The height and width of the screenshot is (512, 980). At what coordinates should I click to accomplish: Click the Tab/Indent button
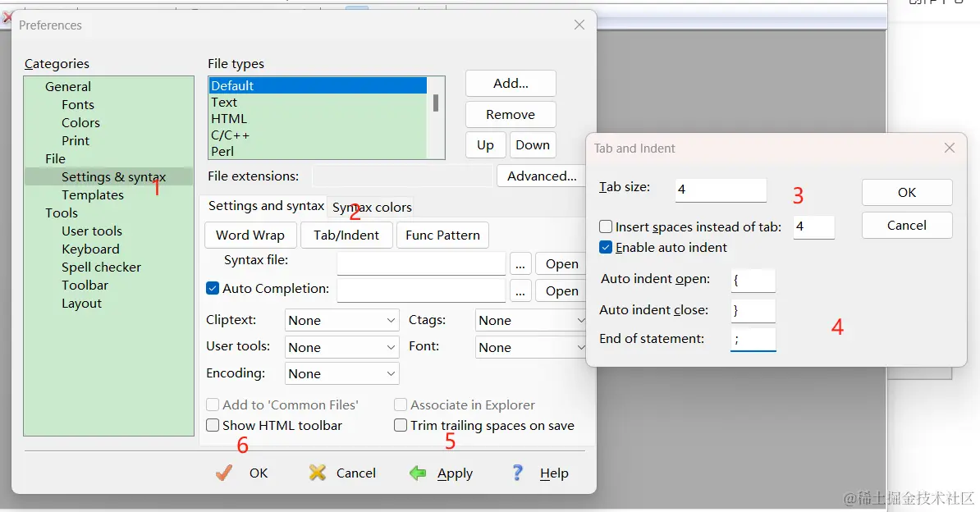click(346, 235)
